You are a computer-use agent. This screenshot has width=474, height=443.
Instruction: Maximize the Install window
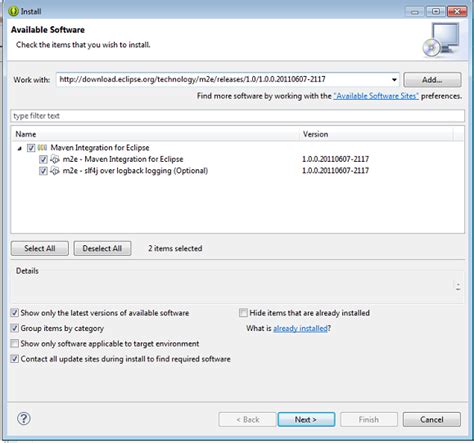tap(436, 11)
